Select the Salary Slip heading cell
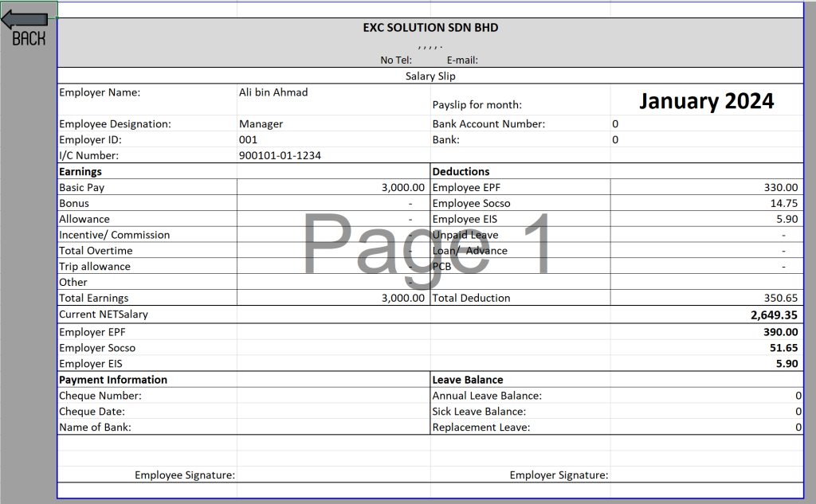 tap(430, 76)
